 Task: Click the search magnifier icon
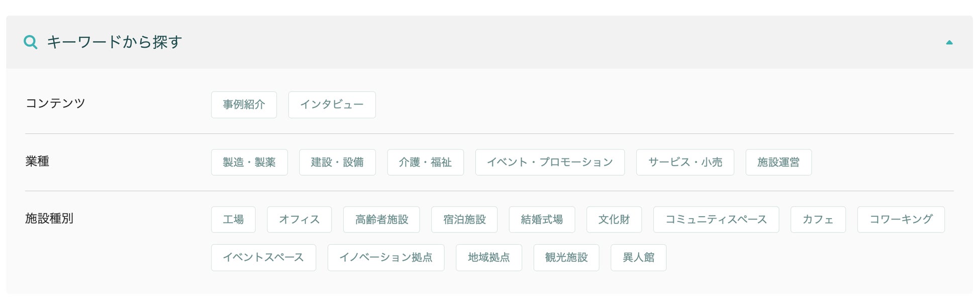tap(31, 42)
